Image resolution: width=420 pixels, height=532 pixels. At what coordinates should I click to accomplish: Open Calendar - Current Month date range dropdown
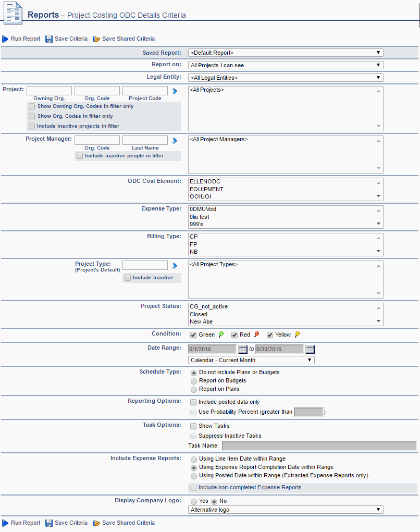click(251, 360)
